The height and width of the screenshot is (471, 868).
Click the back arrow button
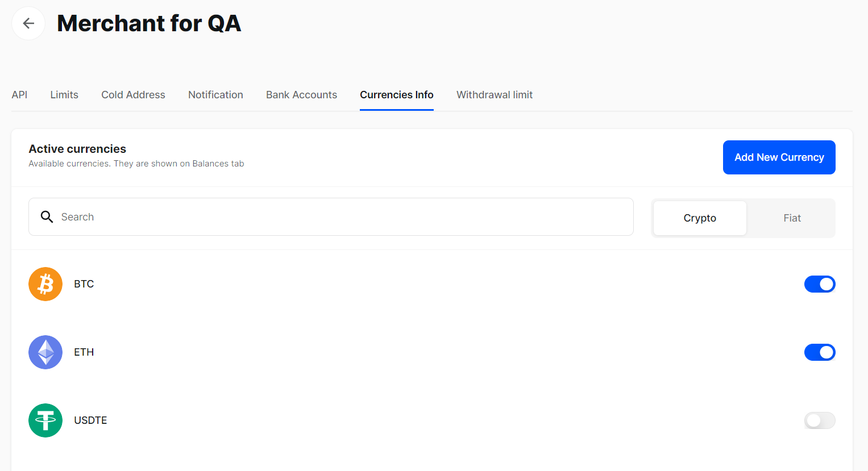pyautogui.click(x=28, y=23)
